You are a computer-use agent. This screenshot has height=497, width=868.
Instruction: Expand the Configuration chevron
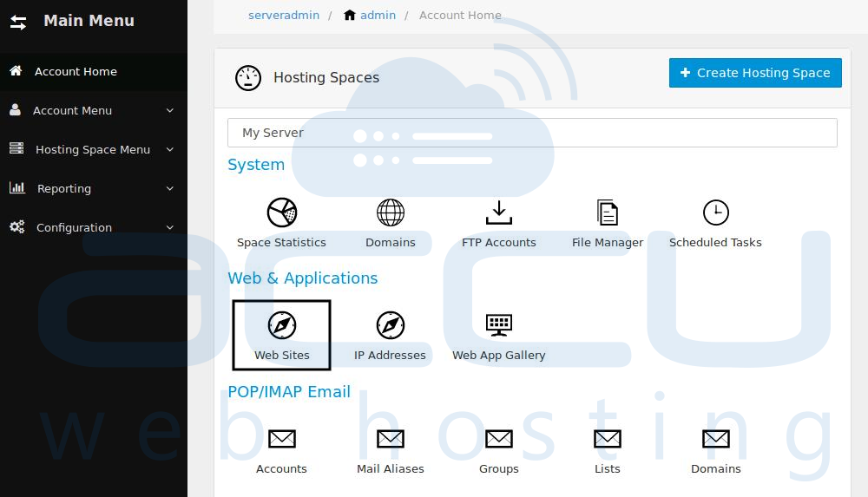[x=170, y=227]
